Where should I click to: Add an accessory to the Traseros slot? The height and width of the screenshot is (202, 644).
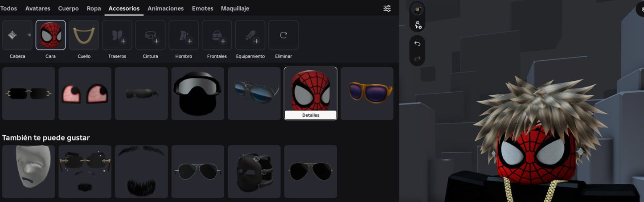tap(117, 35)
